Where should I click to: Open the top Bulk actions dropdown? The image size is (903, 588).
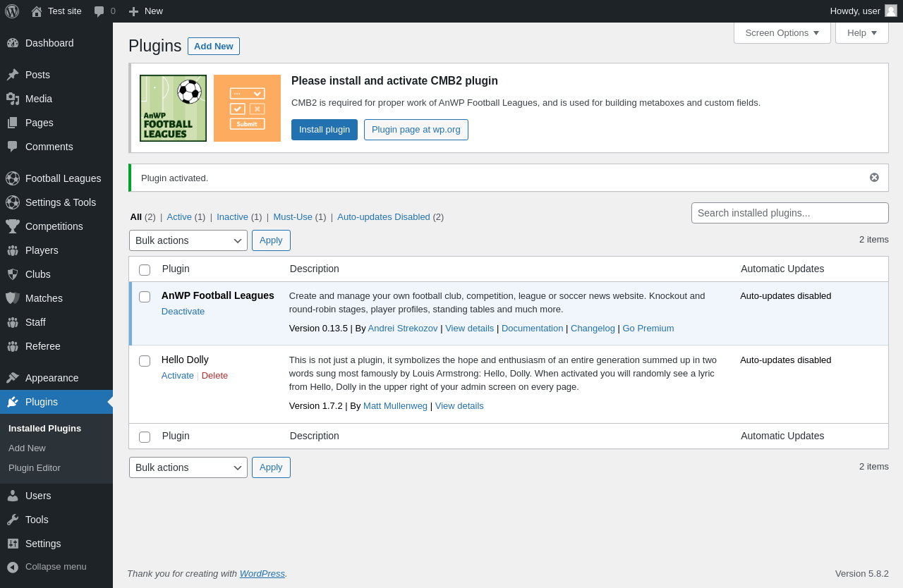pyautogui.click(x=188, y=240)
